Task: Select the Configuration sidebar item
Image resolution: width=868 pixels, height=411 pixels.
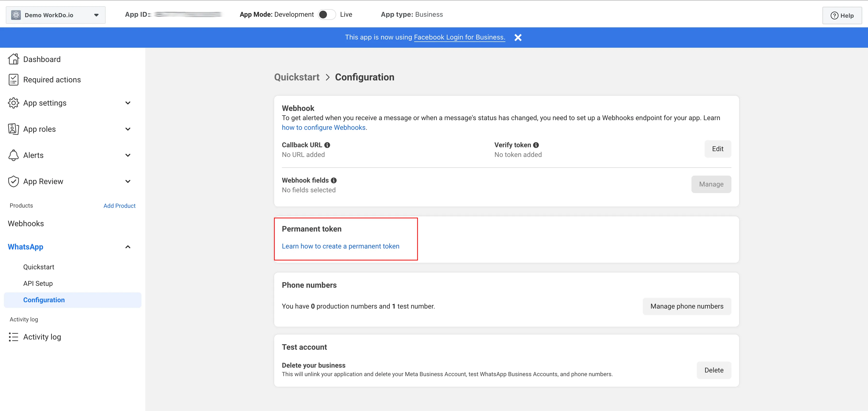Action: point(72,300)
